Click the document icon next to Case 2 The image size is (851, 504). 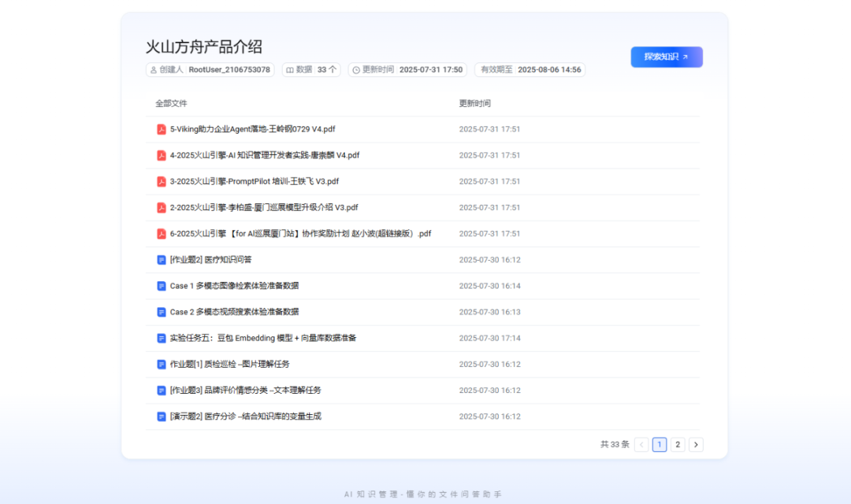(x=162, y=312)
